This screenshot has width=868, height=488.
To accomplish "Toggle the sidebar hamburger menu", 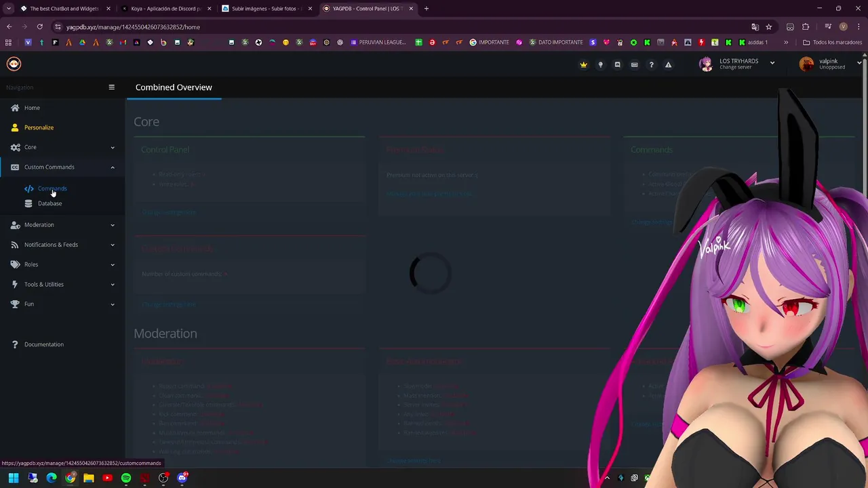I will pos(111,87).
